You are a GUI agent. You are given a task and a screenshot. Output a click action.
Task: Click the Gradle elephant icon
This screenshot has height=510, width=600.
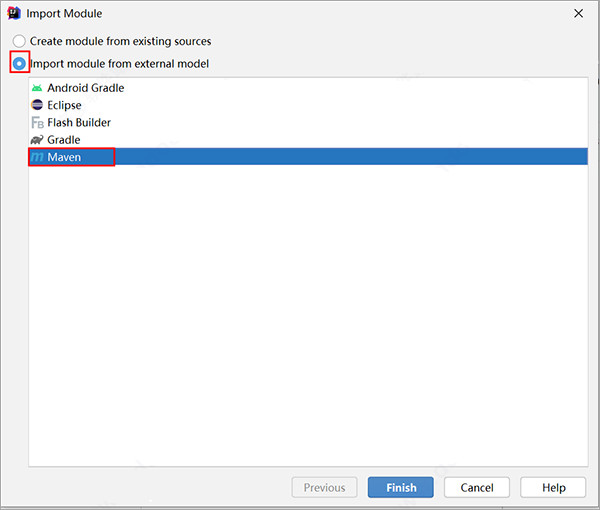pyautogui.click(x=37, y=140)
